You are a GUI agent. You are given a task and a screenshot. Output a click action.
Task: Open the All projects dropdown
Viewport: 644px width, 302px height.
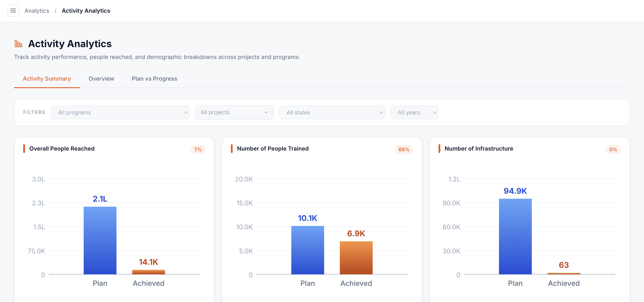[234, 112]
